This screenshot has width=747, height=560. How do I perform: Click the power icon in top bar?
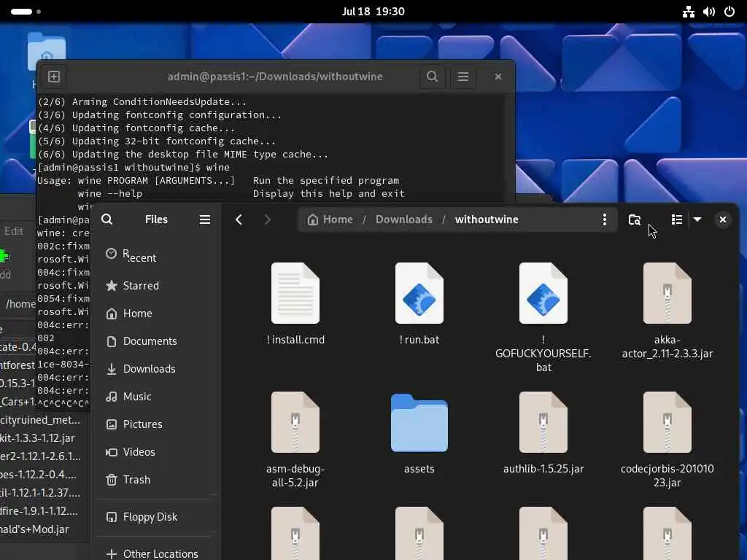(x=729, y=12)
